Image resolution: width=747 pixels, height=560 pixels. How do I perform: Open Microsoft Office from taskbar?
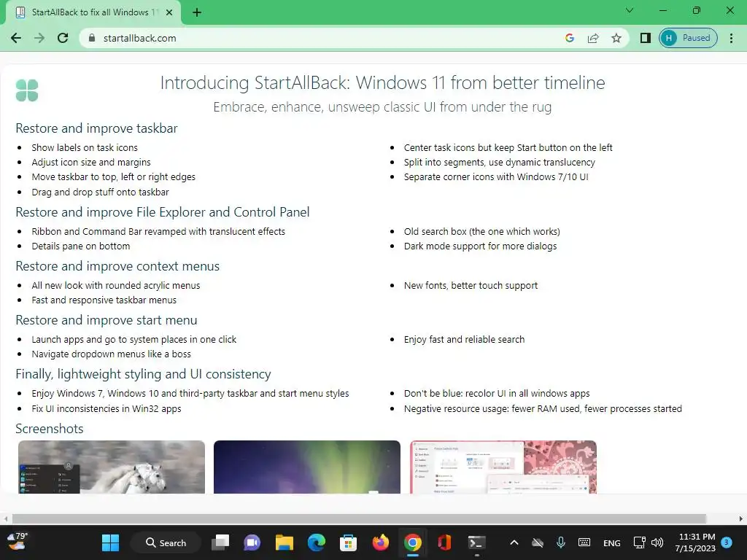tap(444, 542)
